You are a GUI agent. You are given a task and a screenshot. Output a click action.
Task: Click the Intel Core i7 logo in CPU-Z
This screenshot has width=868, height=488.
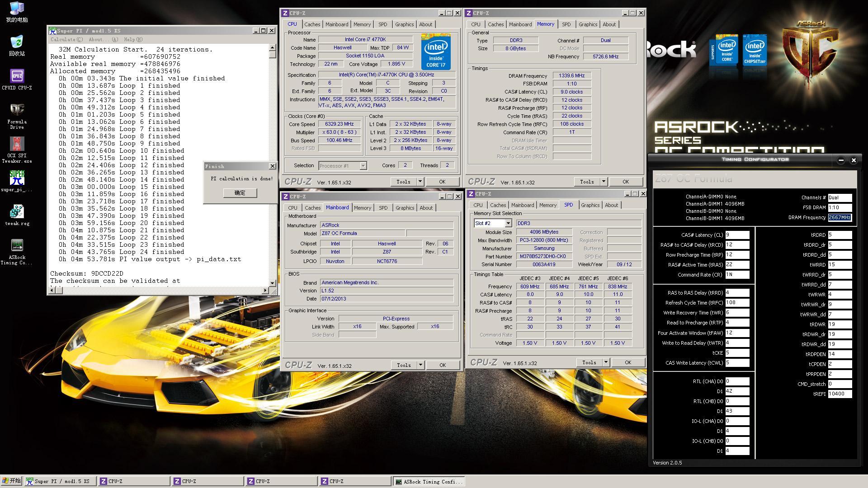tap(436, 52)
